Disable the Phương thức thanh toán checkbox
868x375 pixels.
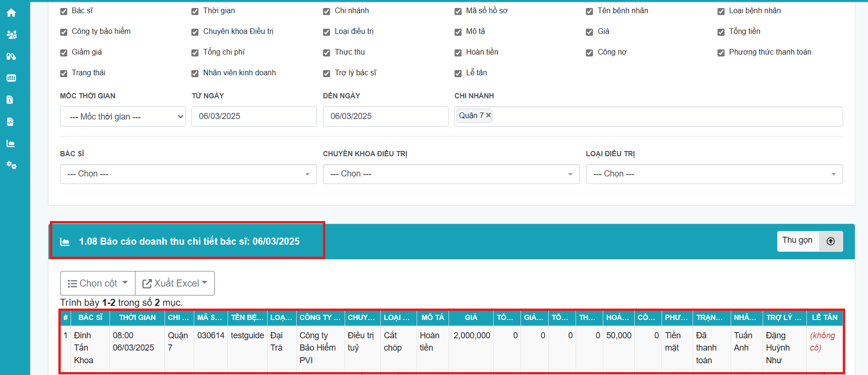tap(721, 53)
